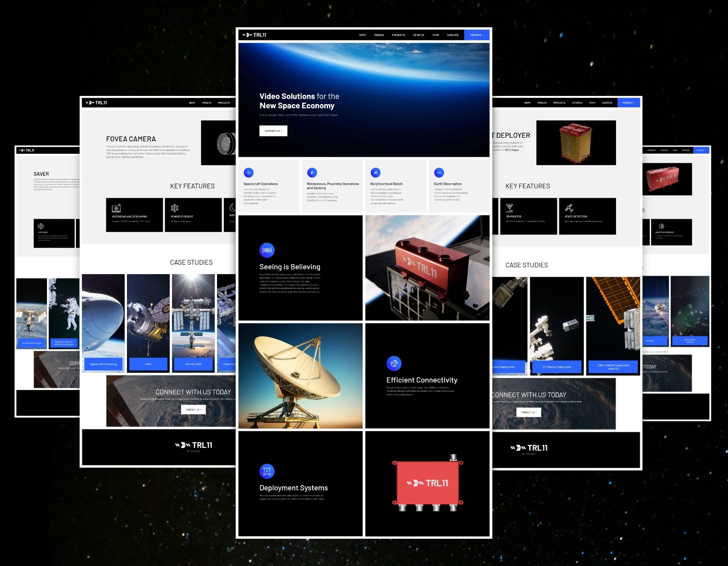Click Spacecraft and Crew Monitoring button on SAVER page
The width and height of the screenshot is (728, 566).
tap(64, 343)
